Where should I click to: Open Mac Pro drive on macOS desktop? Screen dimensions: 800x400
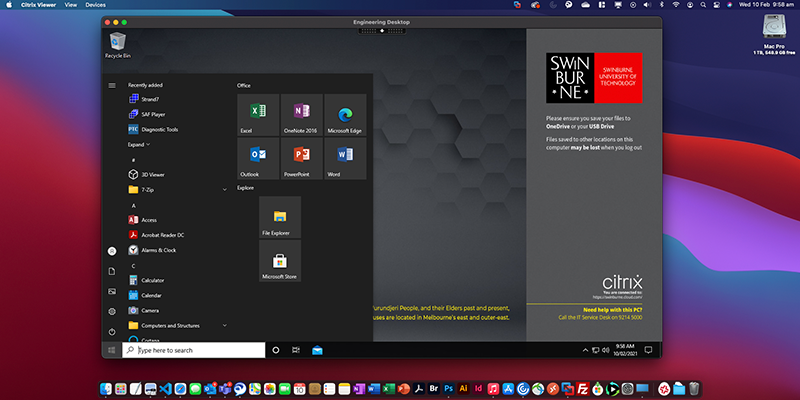tap(774, 34)
